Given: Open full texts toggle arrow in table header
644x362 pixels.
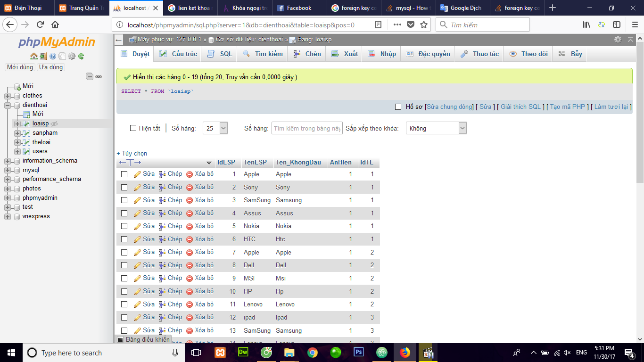Looking at the screenshot, I should 130,163.
